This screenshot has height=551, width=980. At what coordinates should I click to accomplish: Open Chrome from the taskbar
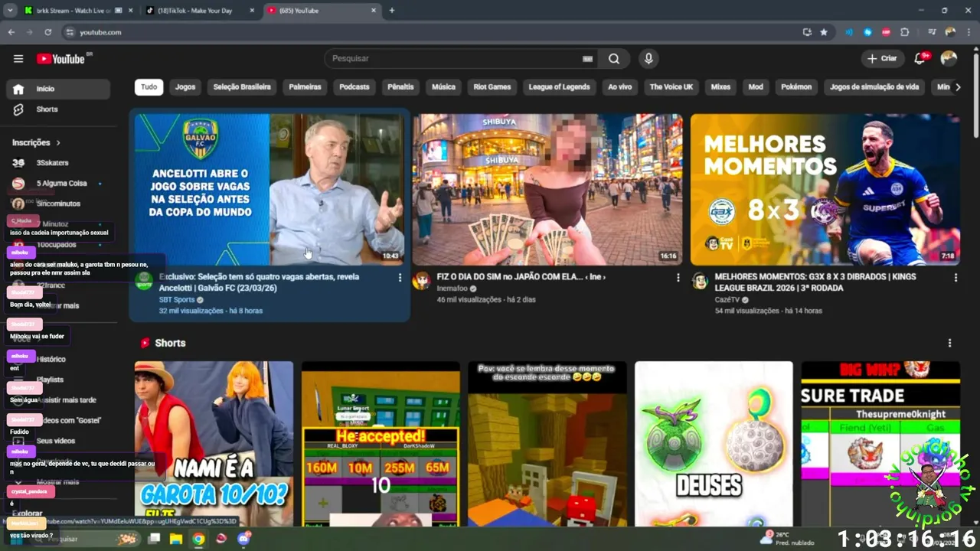coord(198,539)
